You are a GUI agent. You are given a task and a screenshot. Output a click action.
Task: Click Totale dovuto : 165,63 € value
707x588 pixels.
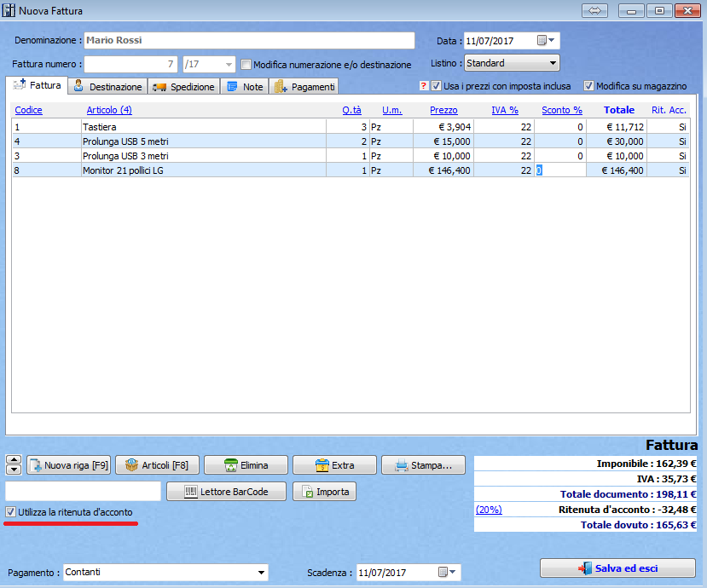point(638,525)
